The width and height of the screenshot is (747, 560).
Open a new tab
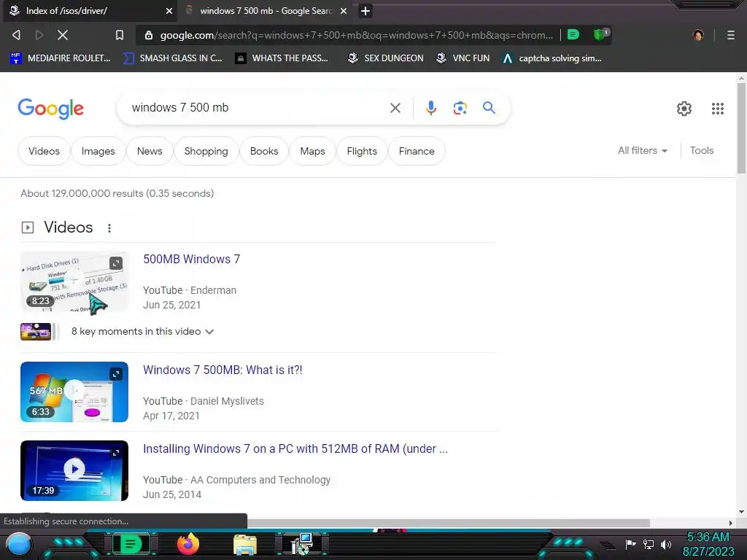pyautogui.click(x=365, y=11)
